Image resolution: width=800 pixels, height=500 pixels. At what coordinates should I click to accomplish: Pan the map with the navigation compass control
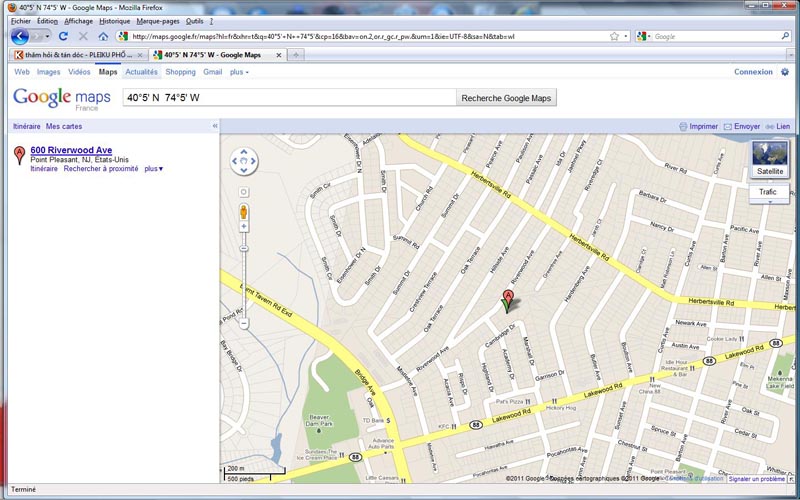pos(244,161)
